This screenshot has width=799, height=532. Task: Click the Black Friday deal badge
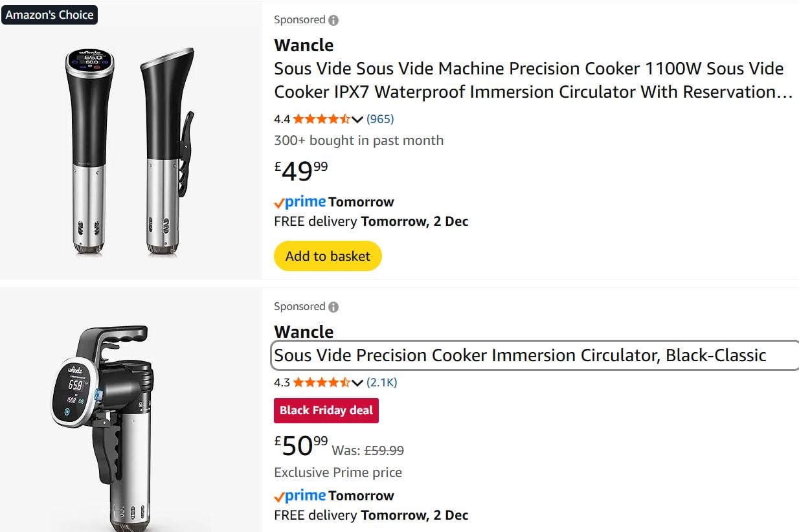pyautogui.click(x=326, y=410)
